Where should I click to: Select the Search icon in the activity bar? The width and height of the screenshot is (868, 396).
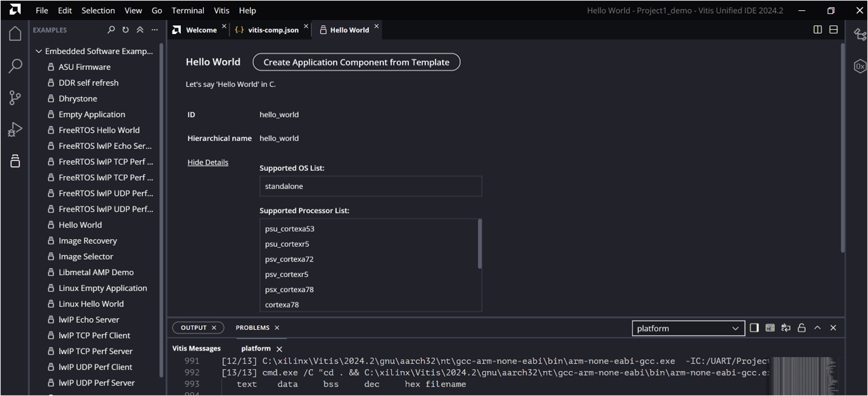(15, 66)
